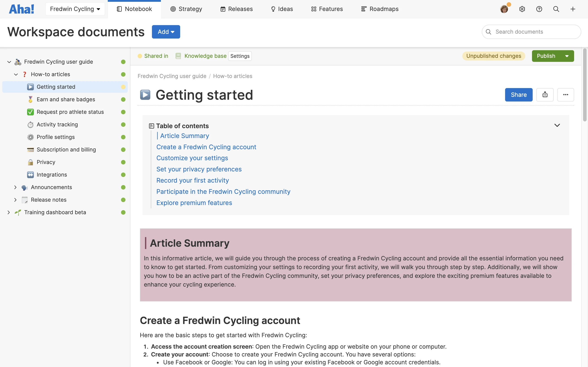Focus the Search documents field
This screenshot has height=367, width=588.
[x=534, y=32]
